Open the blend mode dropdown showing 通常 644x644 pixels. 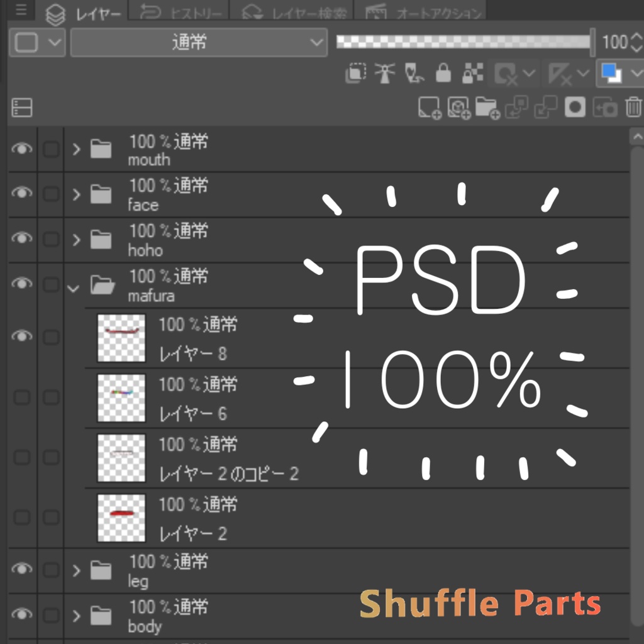tap(199, 42)
